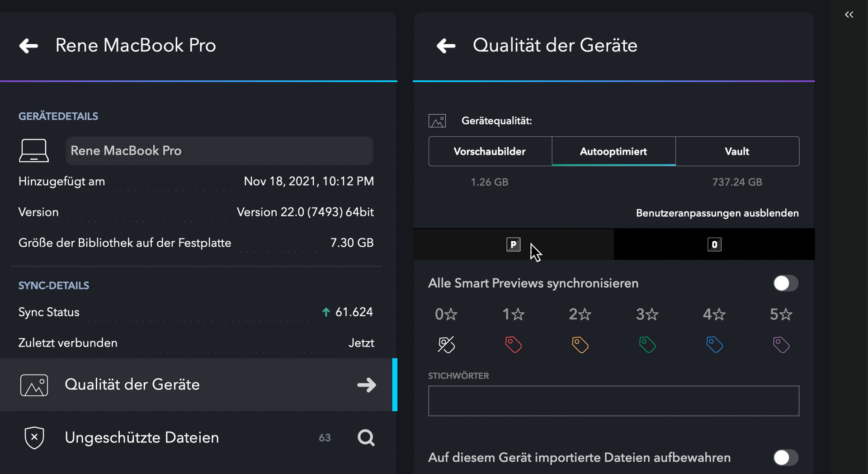Switch to the P customization tab
Image resolution: width=868 pixels, height=474 pixels.
tap(513, 244)
